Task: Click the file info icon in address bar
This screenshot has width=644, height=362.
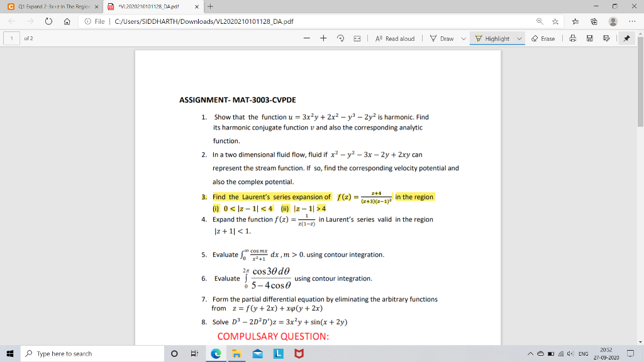Action: (87, 21)
